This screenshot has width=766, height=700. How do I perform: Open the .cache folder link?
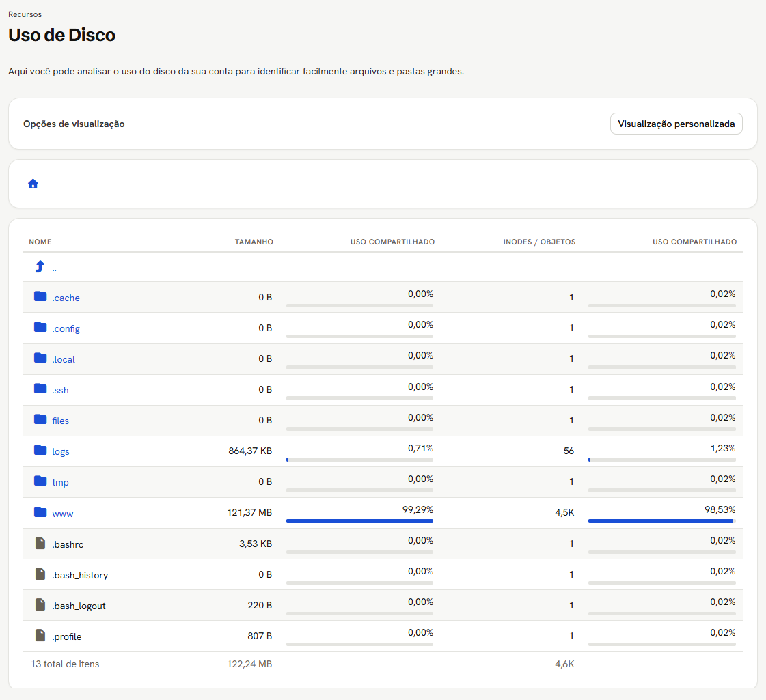point(66,298)
